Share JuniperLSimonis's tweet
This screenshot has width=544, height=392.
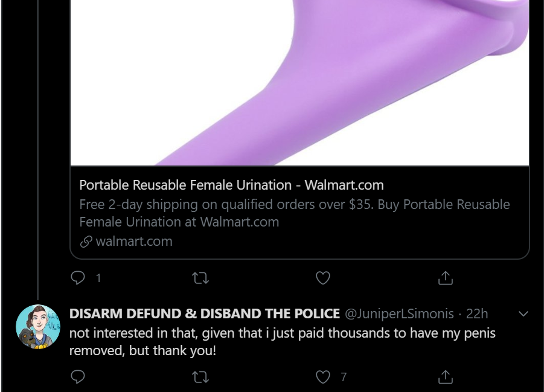pyautogui.click(x=445, y=377)
